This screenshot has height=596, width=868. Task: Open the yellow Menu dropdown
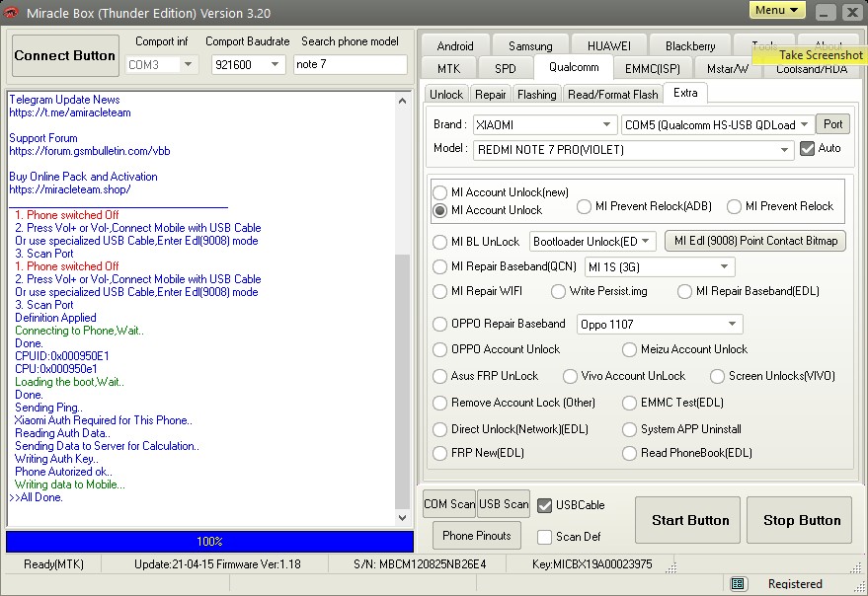pyautogui.click(x=776, y=10)
